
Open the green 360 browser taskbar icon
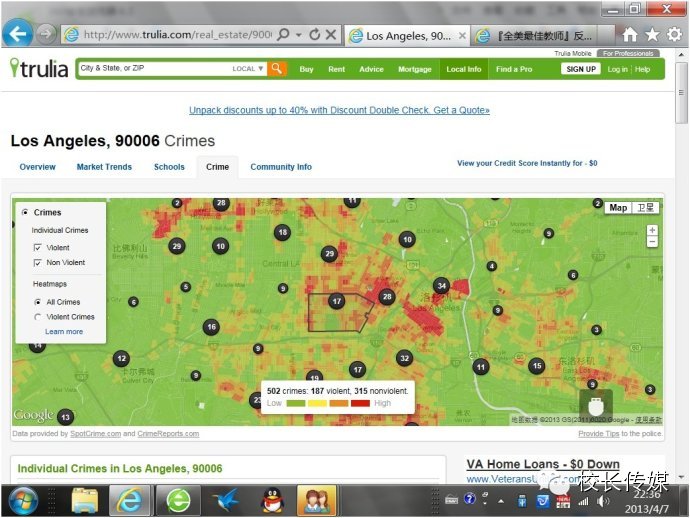[x=178, y=500]
